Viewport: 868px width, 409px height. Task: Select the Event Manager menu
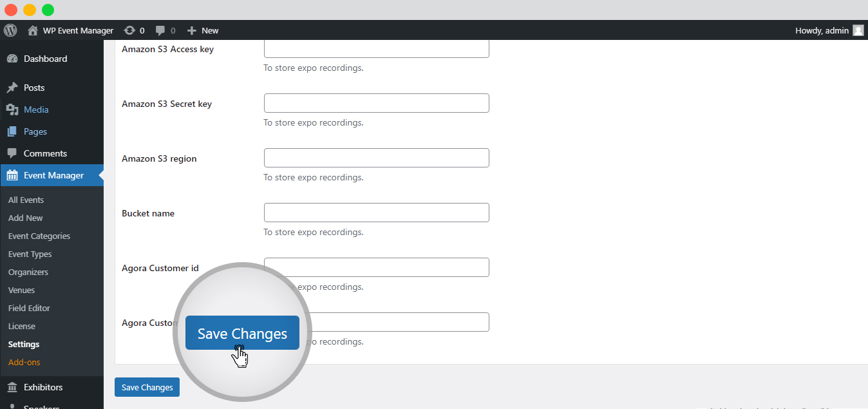click(x=52, y=175)
